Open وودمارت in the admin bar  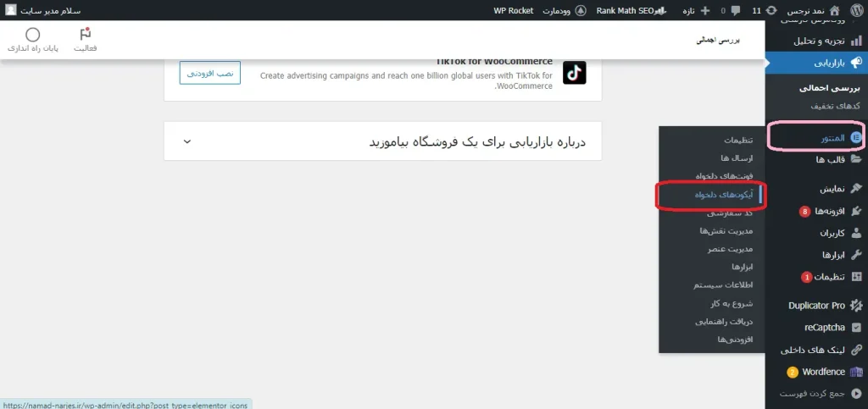556,10
